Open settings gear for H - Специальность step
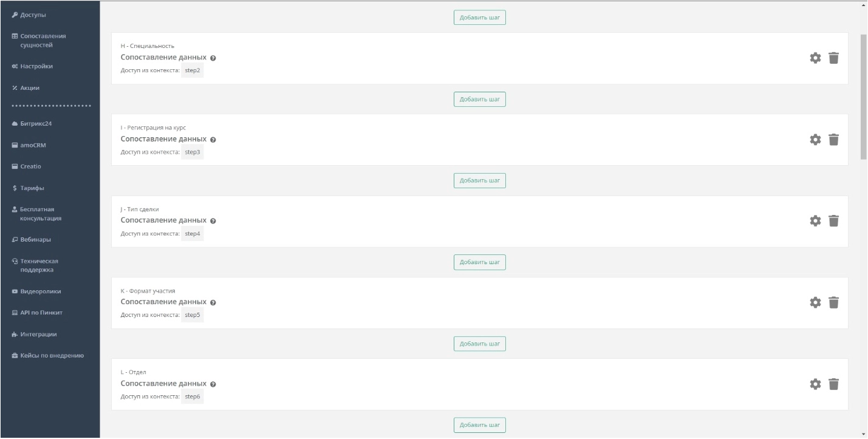Viewport: 868px width, 439px height. [x=815, y=58]
